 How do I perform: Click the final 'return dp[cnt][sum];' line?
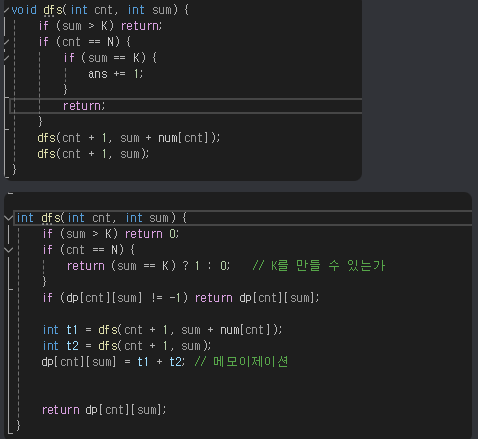[x=104, y=410]
